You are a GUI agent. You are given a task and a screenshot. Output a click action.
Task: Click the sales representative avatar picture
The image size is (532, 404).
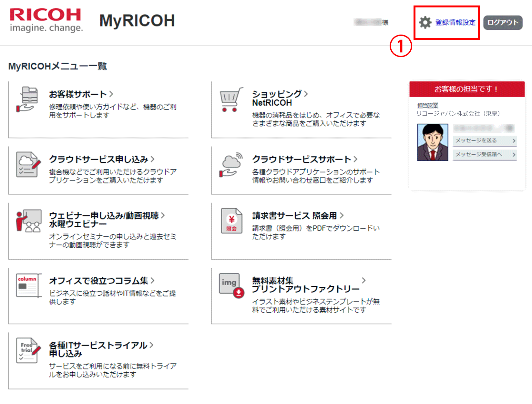point(433,142)
